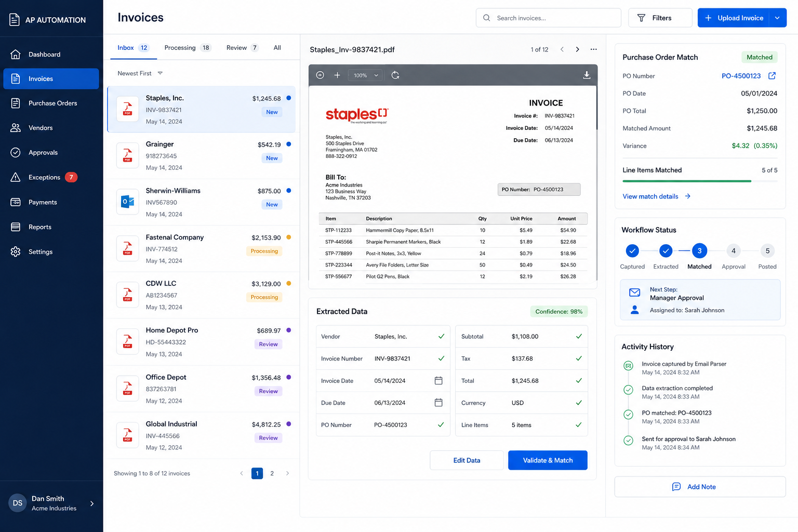Click the Add Note button
The image size is (798, 532).
click(700, 487)
